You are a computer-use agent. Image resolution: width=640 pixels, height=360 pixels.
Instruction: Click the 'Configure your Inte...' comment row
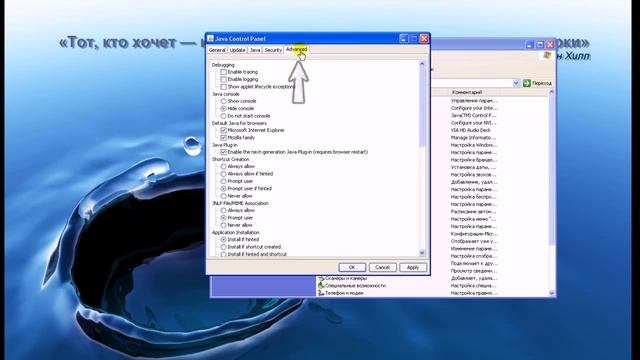point(473,108)
